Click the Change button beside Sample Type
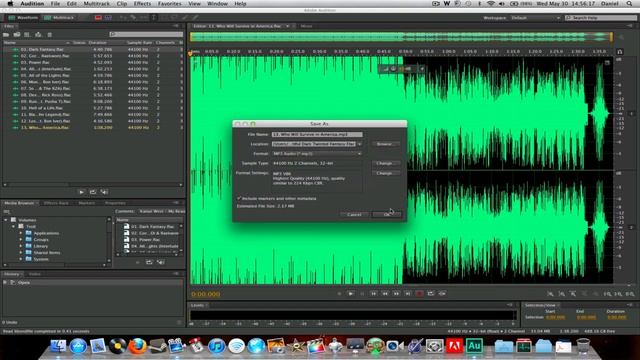 [384, 163]
